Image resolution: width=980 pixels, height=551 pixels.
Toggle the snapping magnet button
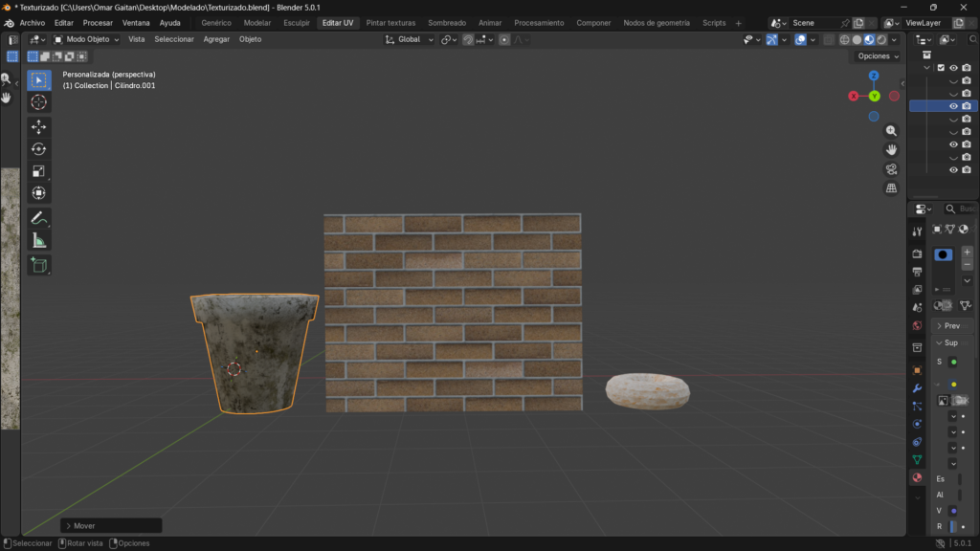[468, 39]
